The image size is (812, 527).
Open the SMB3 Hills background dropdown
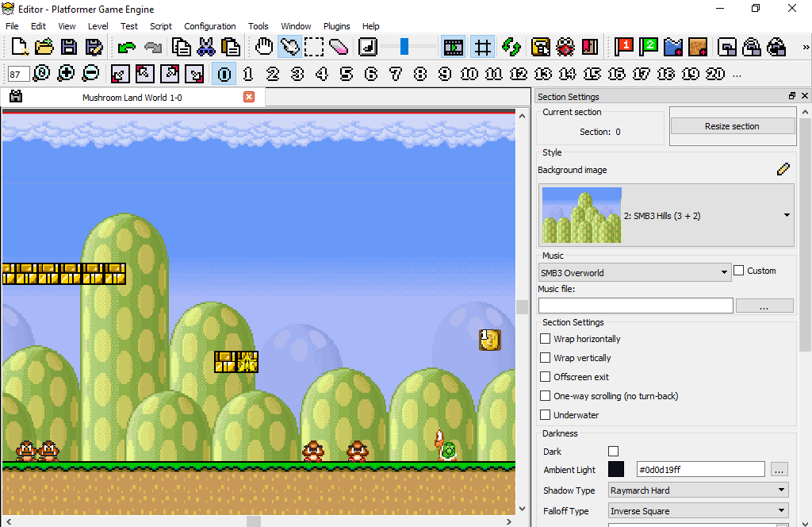(x=666, y=215)
